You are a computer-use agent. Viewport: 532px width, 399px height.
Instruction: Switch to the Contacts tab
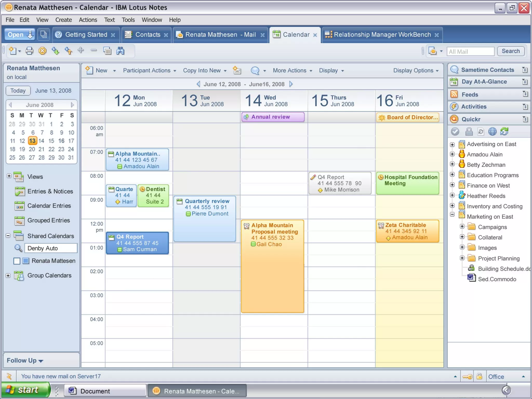147,35
